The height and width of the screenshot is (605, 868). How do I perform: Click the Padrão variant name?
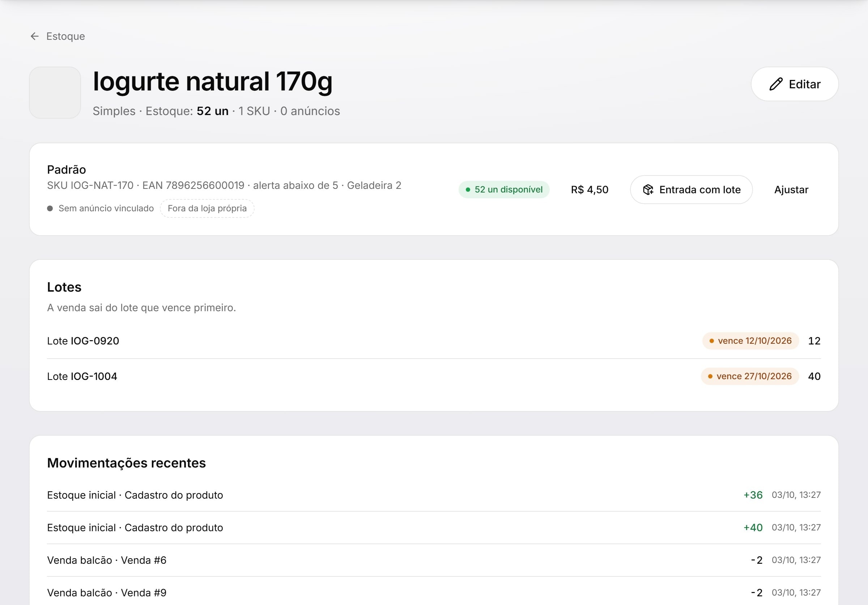pos(67,170)
